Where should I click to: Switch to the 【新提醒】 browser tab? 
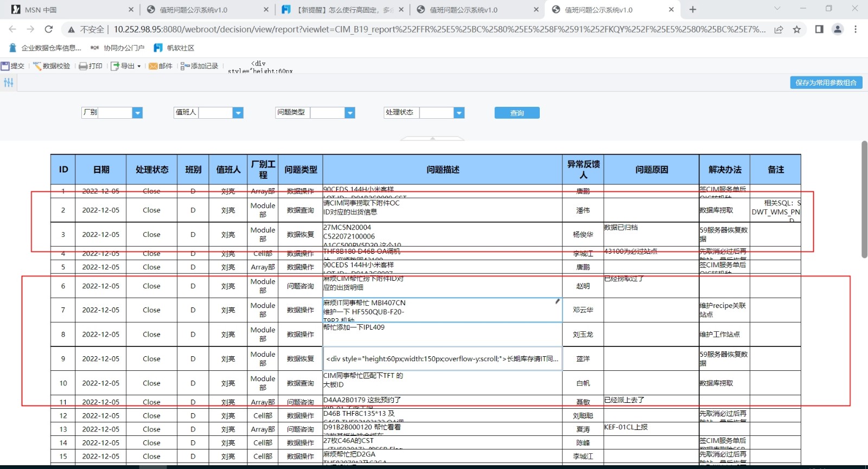[x=342, y=10]
